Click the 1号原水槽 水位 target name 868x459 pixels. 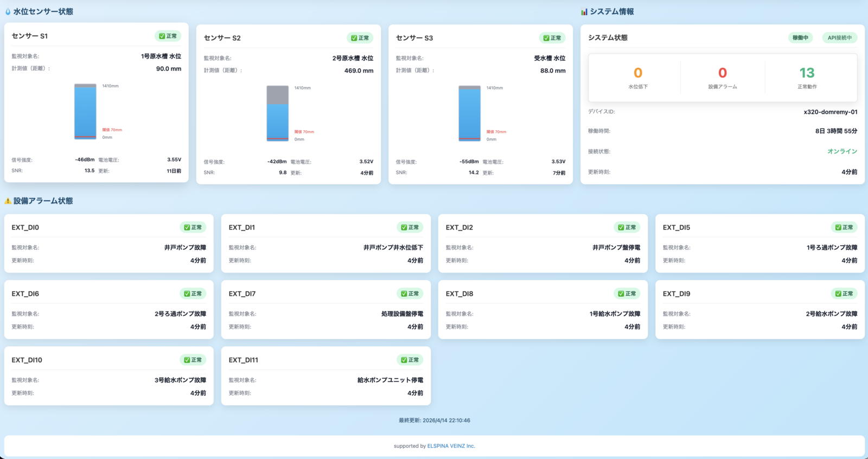click(161, 56)
